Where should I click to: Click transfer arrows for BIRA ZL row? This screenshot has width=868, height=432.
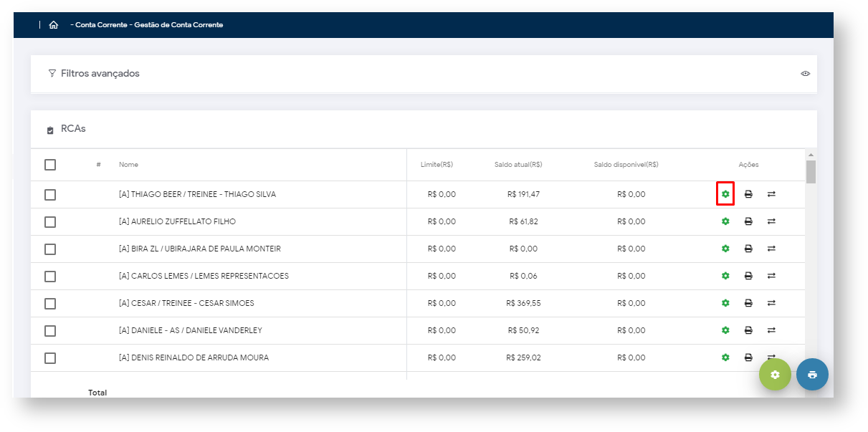pos(771,249)
